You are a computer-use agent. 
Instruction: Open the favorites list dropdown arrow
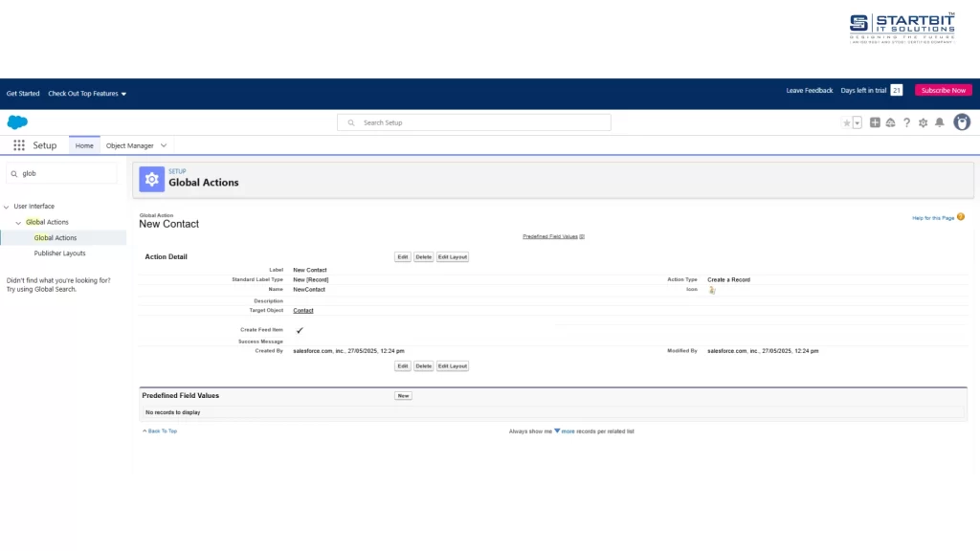857,123
